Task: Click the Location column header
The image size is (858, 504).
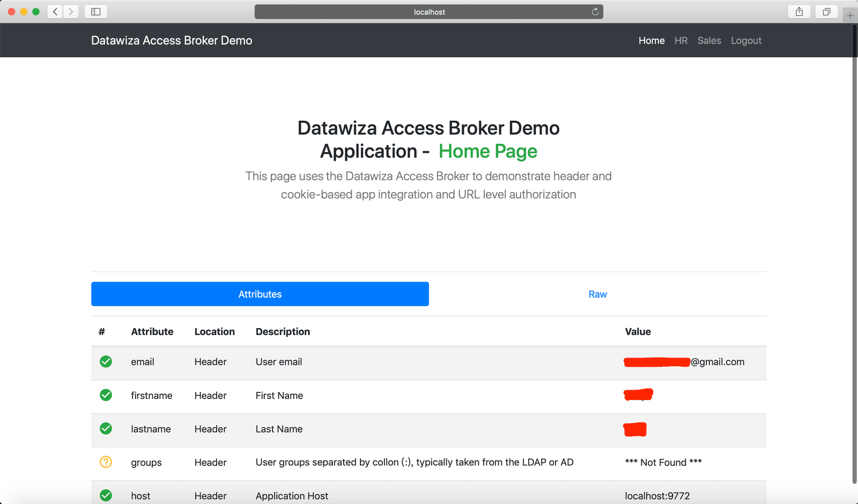Action: (214, 331)
